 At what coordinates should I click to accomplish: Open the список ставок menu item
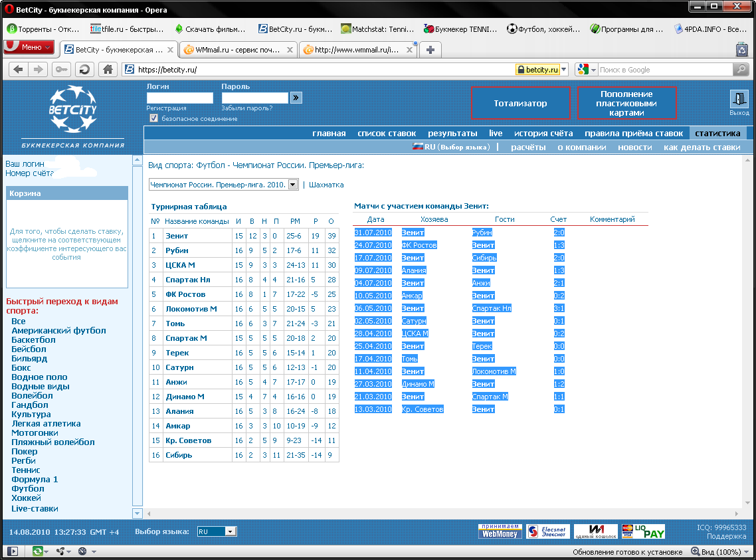click(x=387, y=134)
